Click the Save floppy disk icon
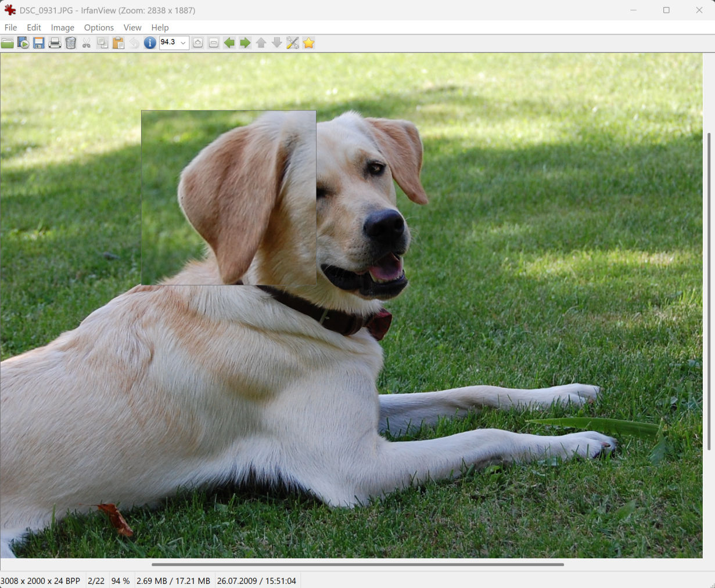The height and width of the screenshot is (588, 715). click(39, 43)
